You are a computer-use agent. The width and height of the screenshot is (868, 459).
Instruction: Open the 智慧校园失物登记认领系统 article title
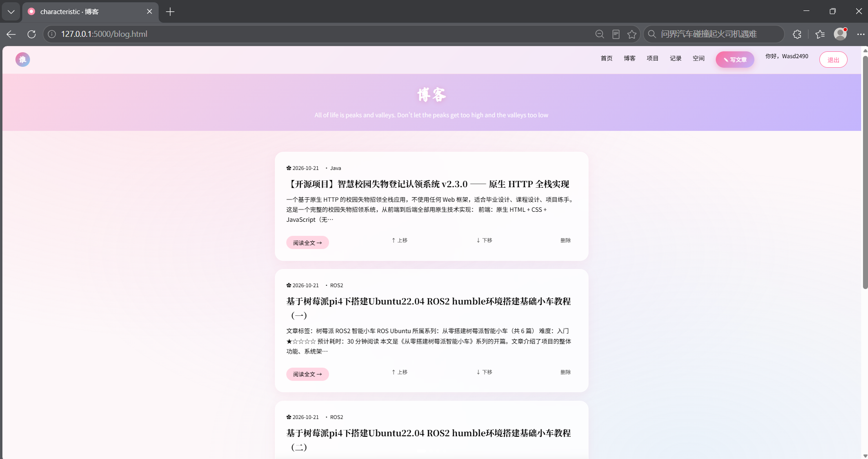[428, 184]
